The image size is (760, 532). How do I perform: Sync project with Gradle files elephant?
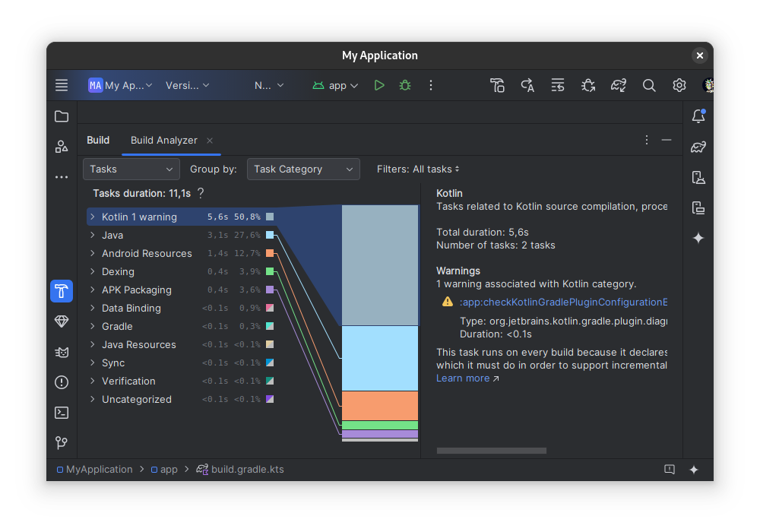pyautogui.click(x=619, y=85)
